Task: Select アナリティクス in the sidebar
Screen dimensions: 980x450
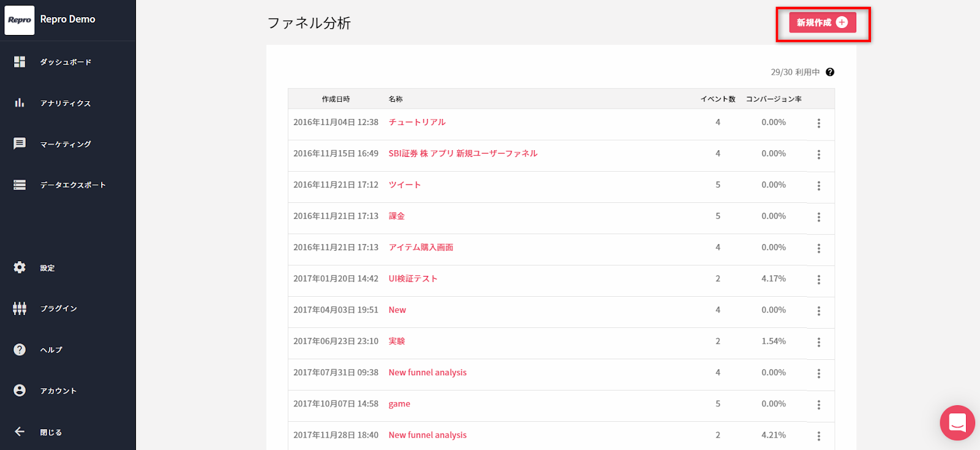Action: (66, 103)
